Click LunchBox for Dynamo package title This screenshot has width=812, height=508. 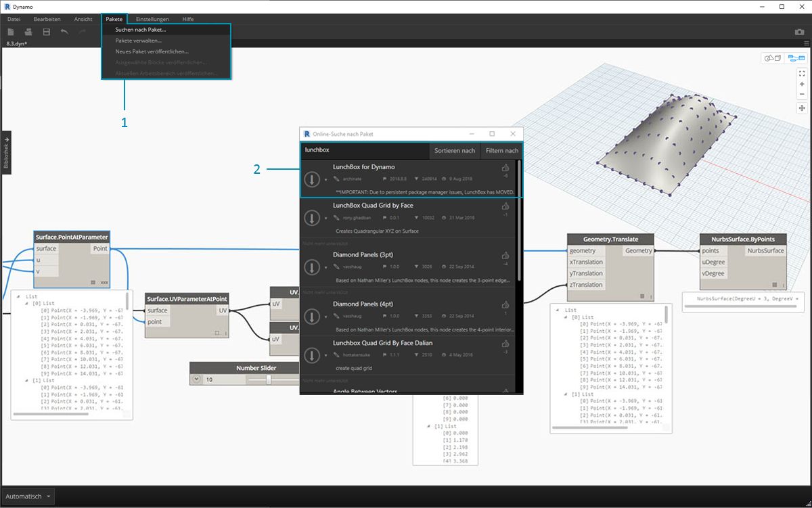tap(363, 166)
